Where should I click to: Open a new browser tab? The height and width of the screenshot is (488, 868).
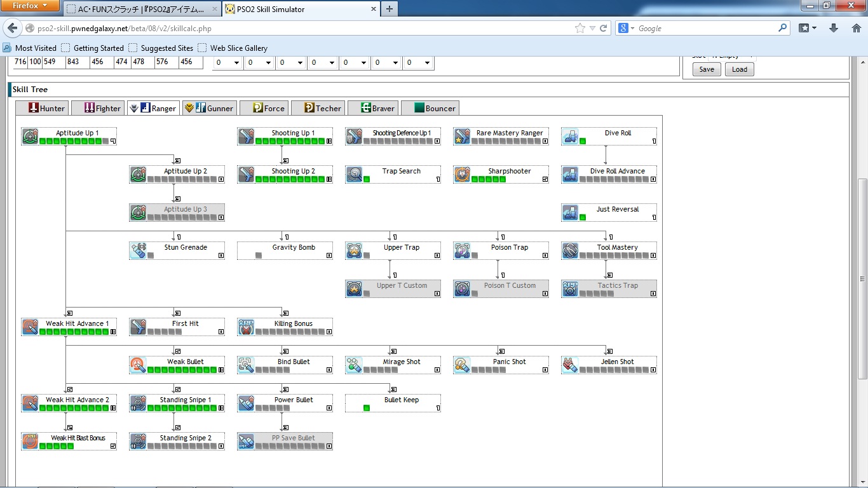(389, 9)
